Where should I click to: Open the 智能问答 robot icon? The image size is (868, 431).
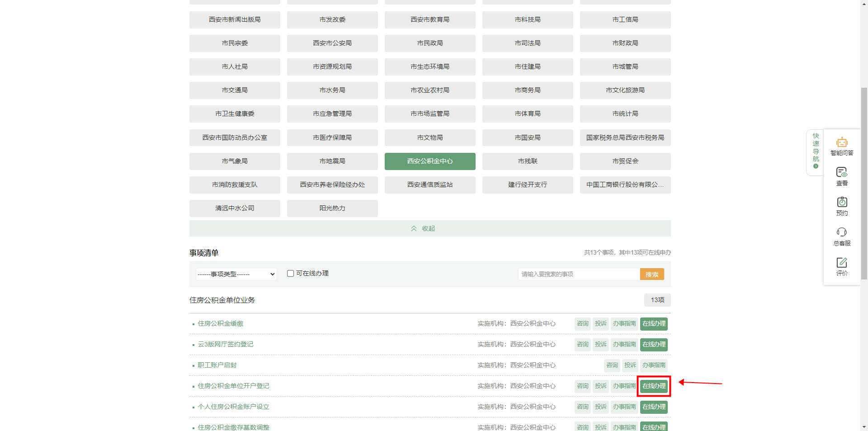click(x=841, y=146)
